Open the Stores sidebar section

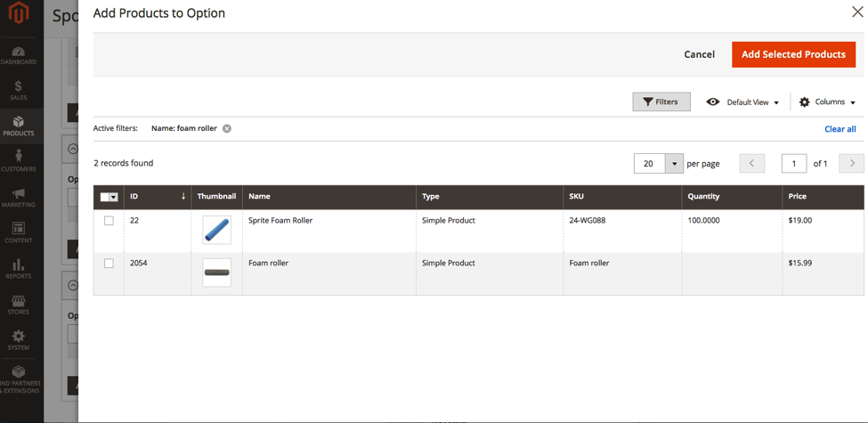(18, 305)
